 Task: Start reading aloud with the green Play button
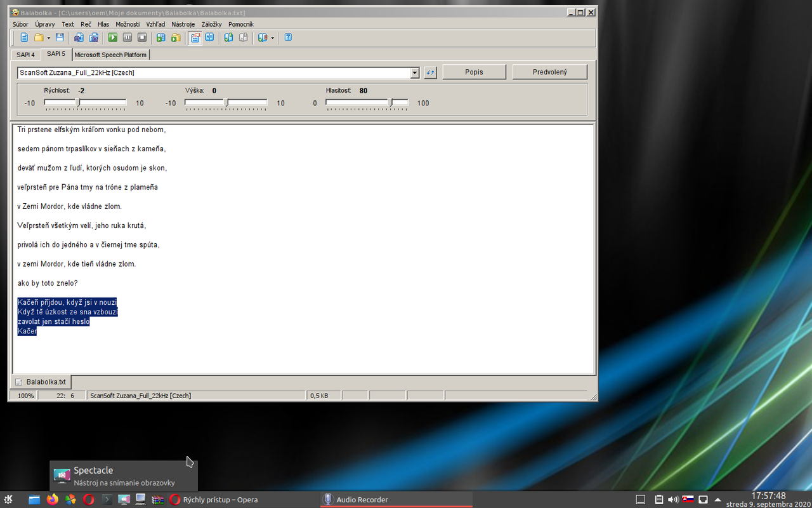113,37
